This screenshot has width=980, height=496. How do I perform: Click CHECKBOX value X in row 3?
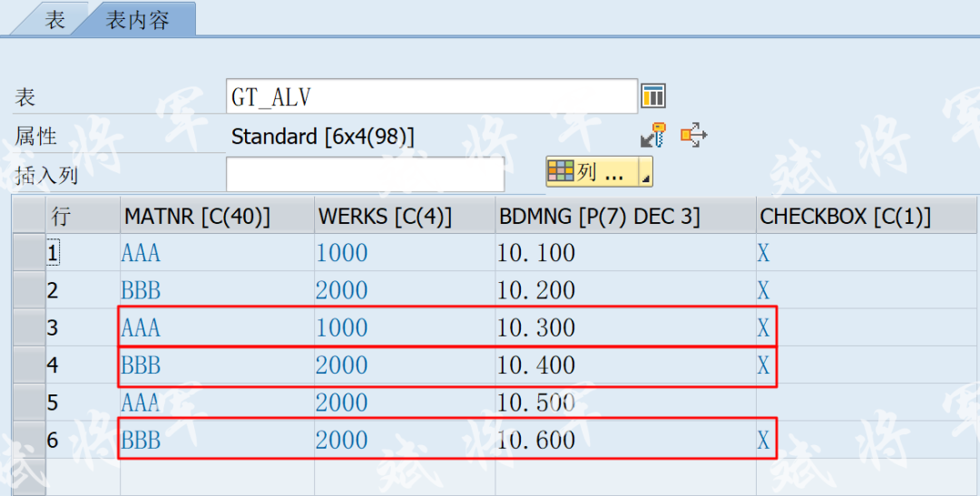763,328
